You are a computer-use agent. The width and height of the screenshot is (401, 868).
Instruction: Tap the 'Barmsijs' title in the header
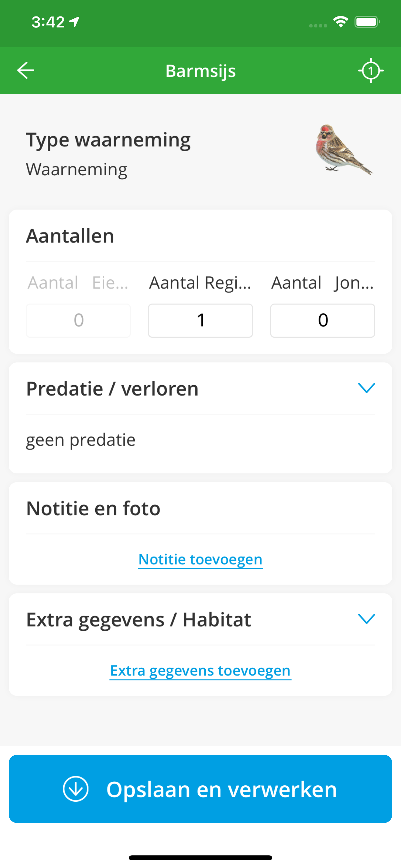click(200, 71)
